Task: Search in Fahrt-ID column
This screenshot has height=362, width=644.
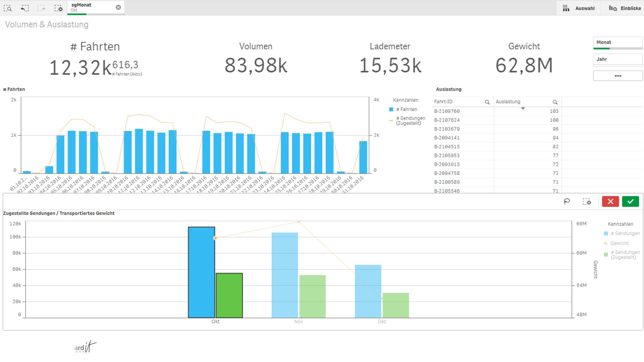Action: (x=487, y=102)
